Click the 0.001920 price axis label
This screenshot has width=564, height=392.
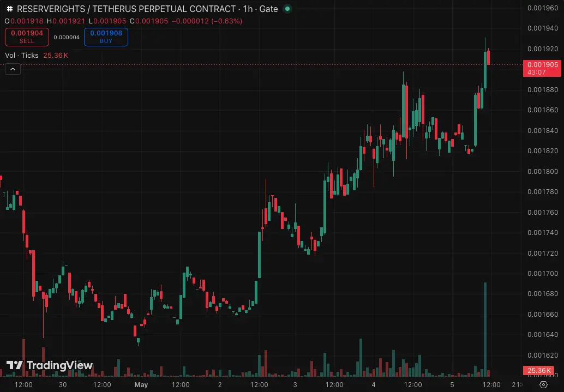pyautogui.click(x=543, y=49)
